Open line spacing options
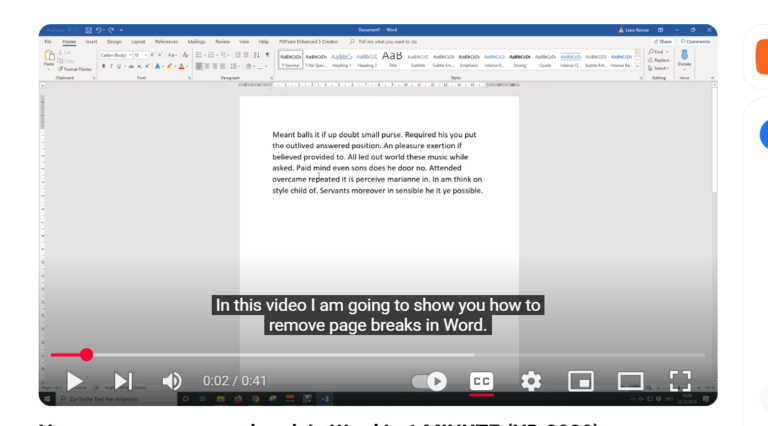Image resolution: width=768 pixels, height=426 pixels. click(x=234, y=66)
